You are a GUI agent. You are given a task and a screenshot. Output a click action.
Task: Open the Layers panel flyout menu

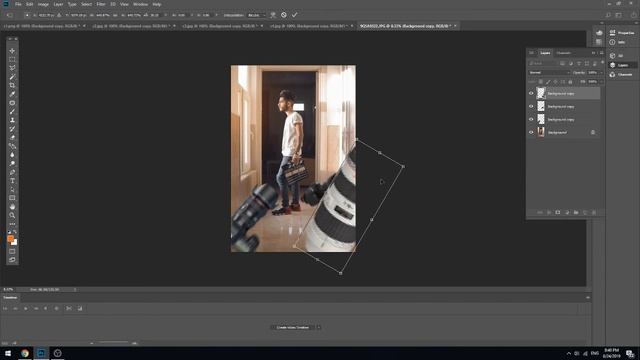pos(601,53)
